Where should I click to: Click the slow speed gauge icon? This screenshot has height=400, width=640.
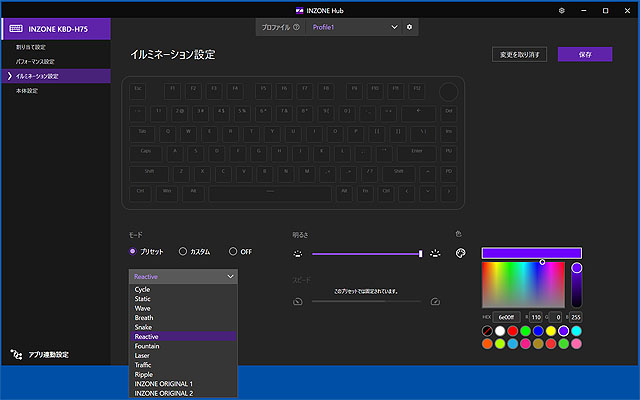pos(298,302)
